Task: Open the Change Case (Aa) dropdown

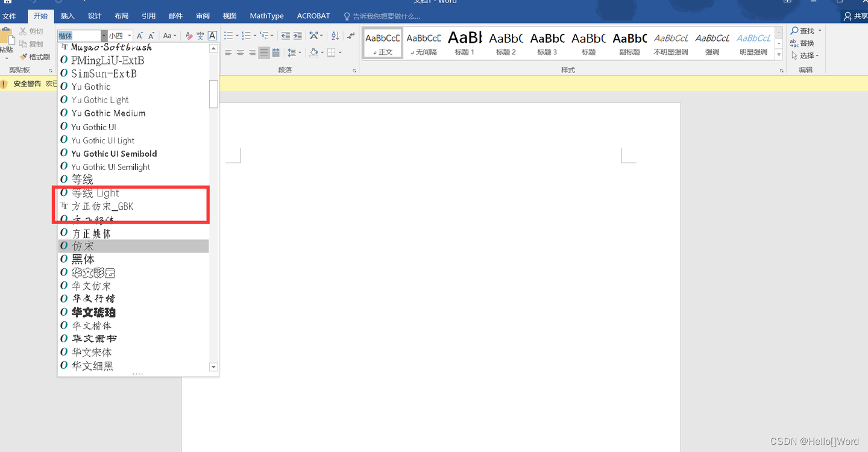Action: pyautogui.click(x=169, y=36)
